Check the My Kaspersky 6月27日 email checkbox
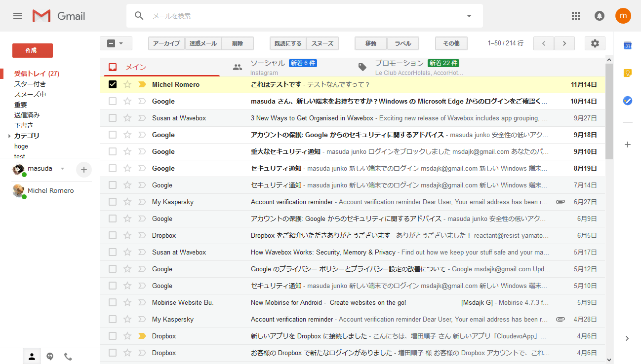This screenshot has width=641, height=364. tap(113, 202)
